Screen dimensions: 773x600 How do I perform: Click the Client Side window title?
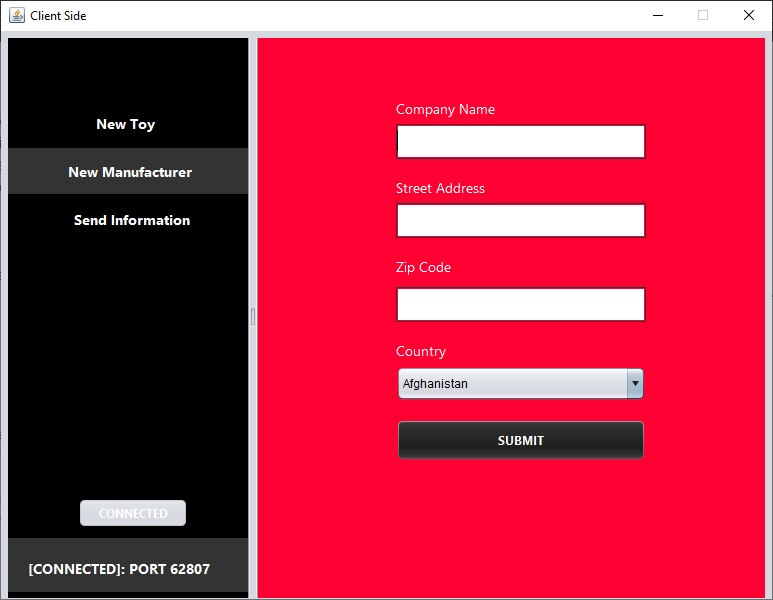coord(58,16)
